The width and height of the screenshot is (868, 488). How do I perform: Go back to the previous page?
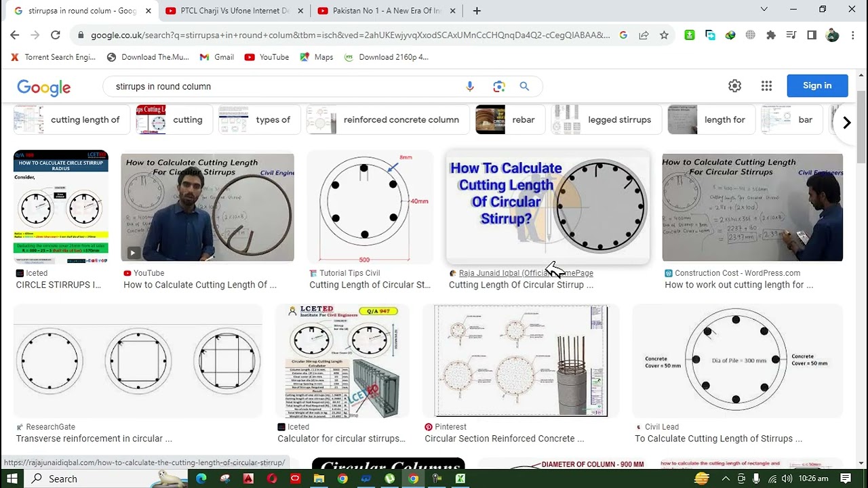pos(15,35)
